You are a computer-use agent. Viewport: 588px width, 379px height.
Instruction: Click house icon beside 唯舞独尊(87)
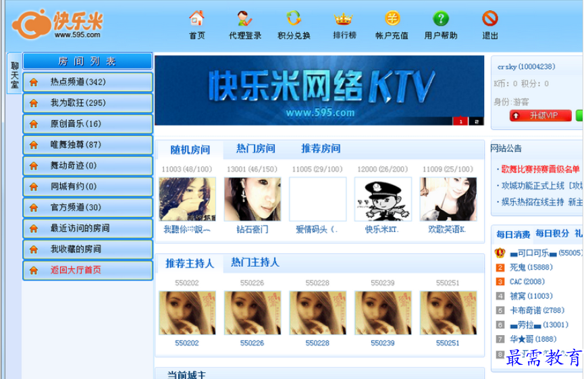click(x=34, y=145)
